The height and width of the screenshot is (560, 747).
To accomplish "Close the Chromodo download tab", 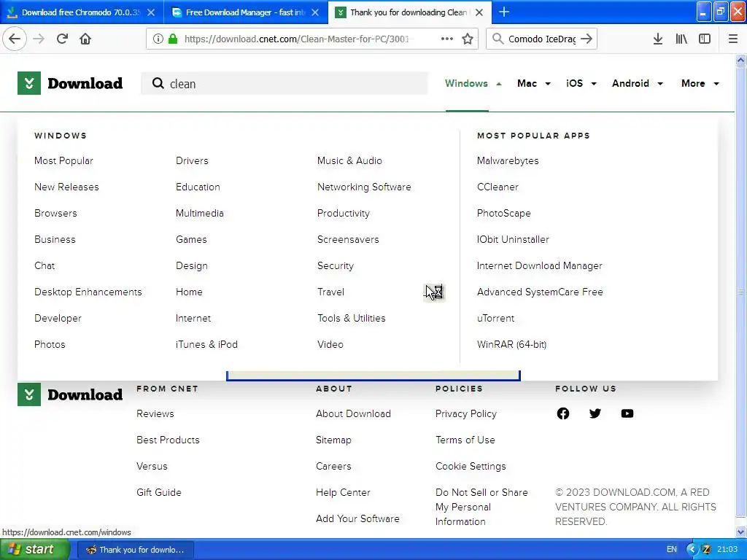I will [x=151, y=12].
